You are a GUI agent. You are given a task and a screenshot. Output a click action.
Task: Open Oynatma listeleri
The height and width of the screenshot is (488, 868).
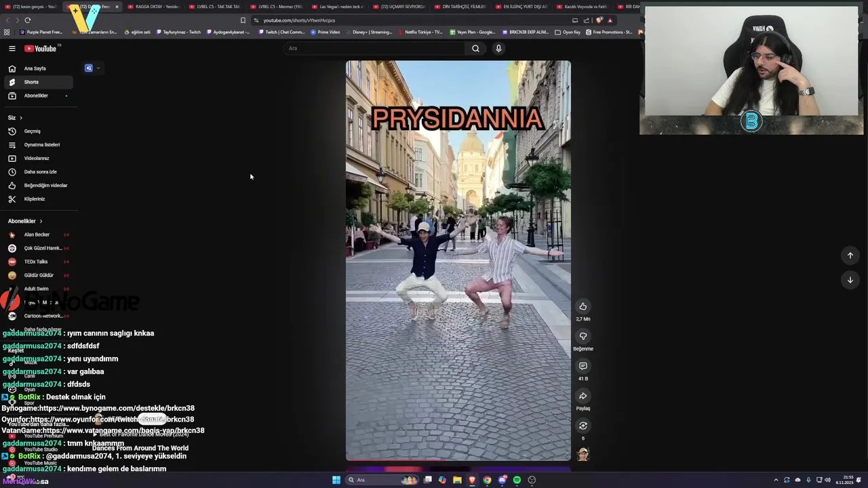pos(38,144)
